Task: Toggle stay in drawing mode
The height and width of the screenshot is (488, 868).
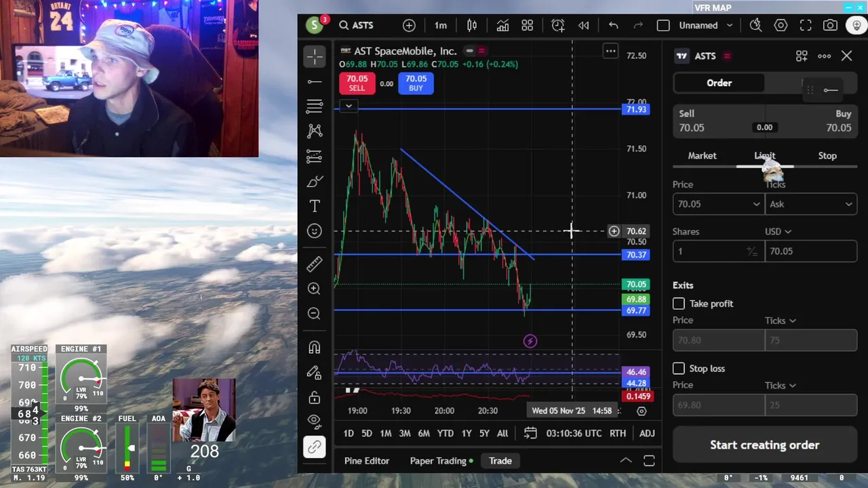Action: (314, 372)
